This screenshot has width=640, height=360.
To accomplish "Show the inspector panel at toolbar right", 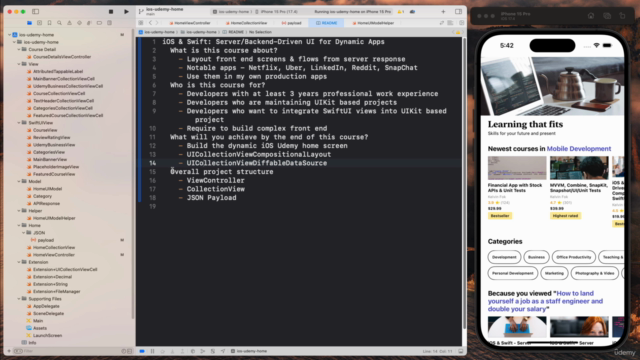I will click(x=458, y=12).
